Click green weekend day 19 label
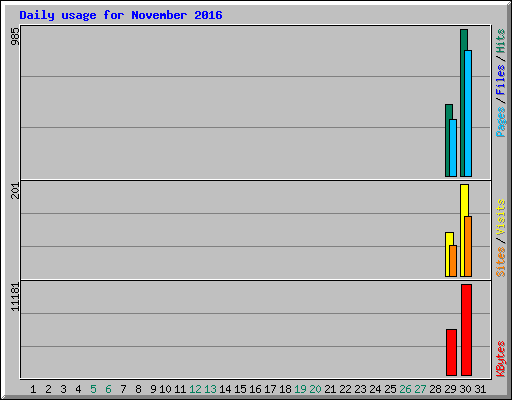The width and height of the screenshot is (512, 400). (300, 389)
